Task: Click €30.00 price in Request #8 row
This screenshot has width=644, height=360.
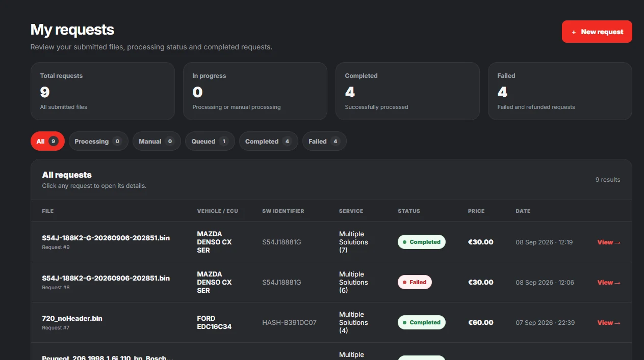Action: coord(481,283)
